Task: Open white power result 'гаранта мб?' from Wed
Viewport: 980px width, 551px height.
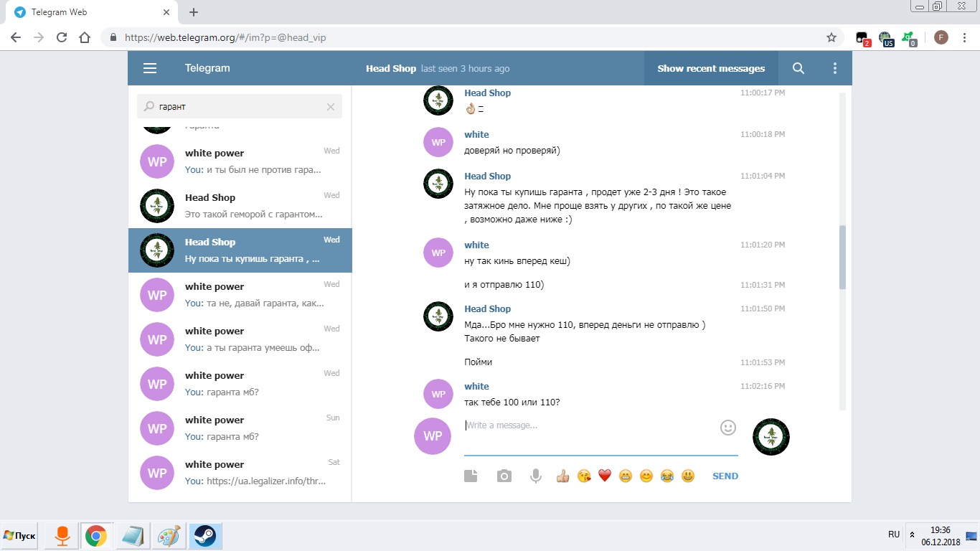Action: pos(240,384)
